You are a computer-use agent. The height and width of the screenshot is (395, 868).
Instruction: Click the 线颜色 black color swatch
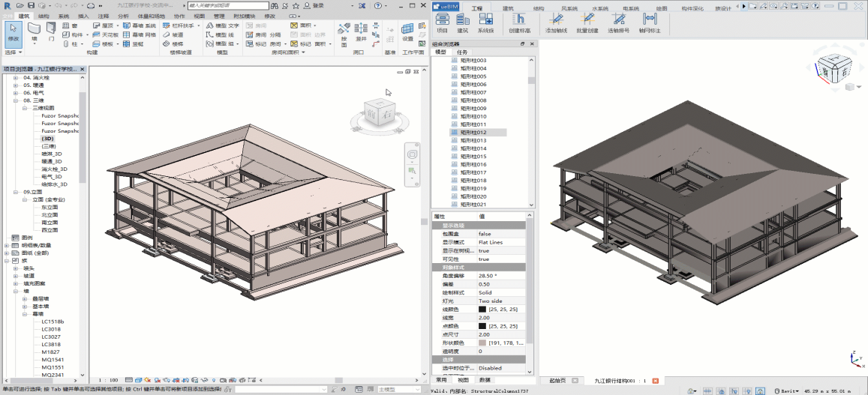point(482,309)
